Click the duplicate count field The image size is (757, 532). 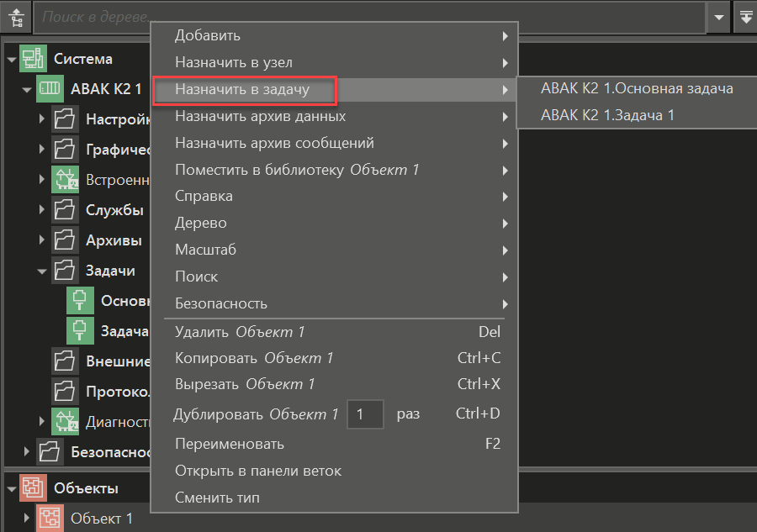coord(366,413)
